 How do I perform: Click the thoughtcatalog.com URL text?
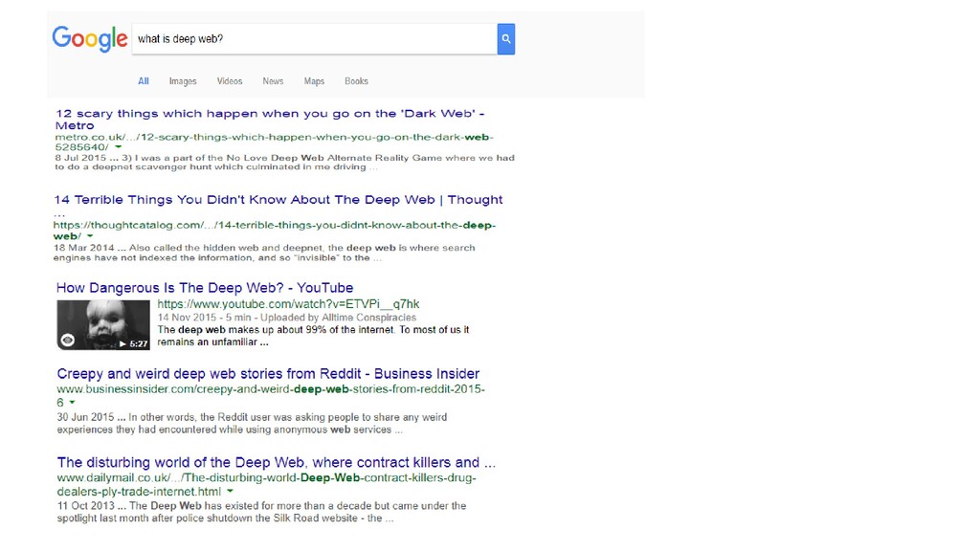274,231
